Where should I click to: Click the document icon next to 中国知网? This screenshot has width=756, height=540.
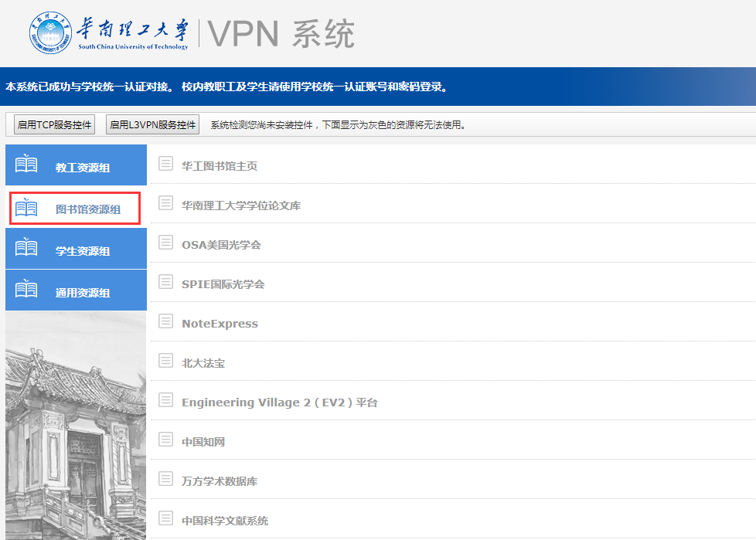point(166,440)
